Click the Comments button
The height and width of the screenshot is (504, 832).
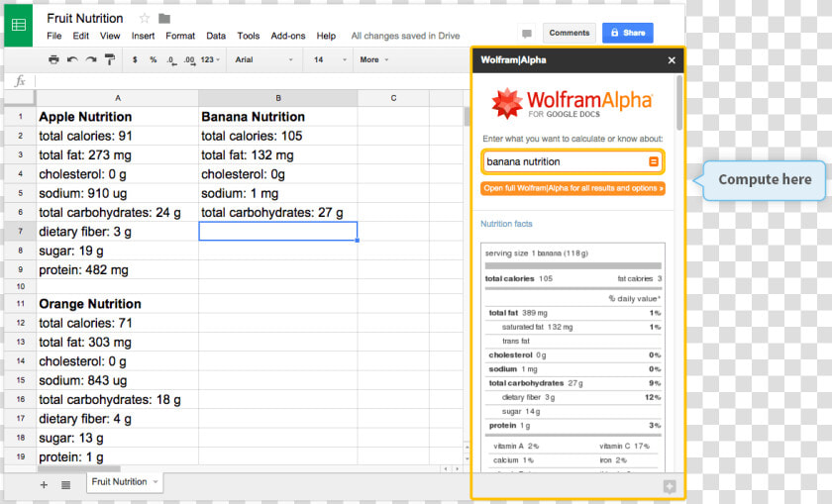tap(569, 33)
